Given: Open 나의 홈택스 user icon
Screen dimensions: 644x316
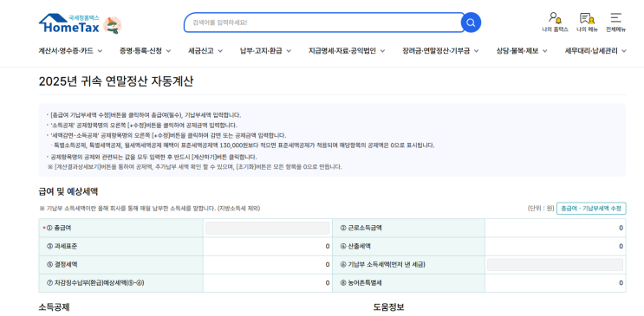Looking at the screenshot, I should [555, 23].
